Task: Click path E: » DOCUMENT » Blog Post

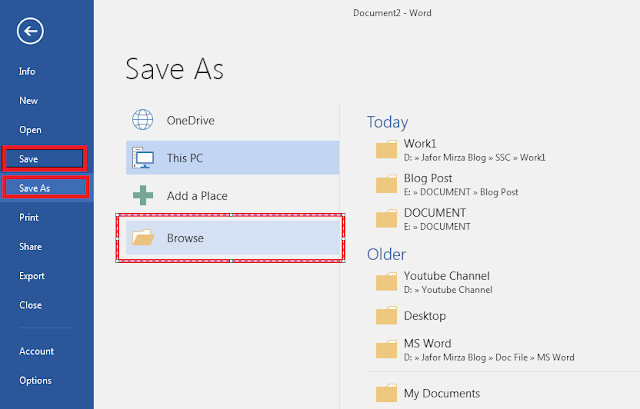Action: pos(461,192)
